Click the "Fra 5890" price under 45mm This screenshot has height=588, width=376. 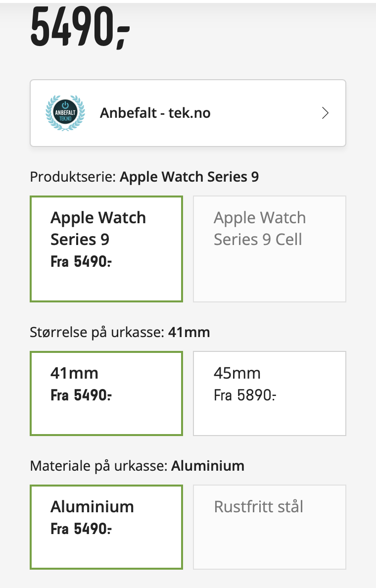245,395
